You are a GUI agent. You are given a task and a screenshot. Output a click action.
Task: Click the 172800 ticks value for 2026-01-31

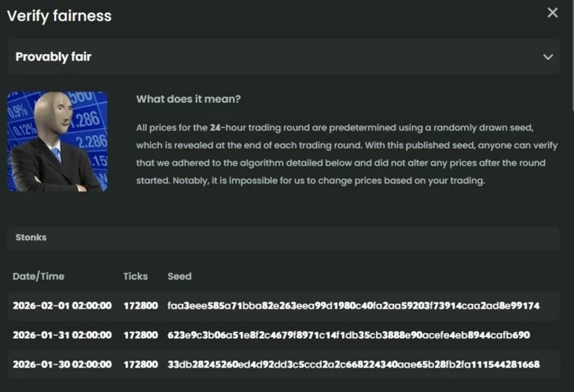(140, 335)
